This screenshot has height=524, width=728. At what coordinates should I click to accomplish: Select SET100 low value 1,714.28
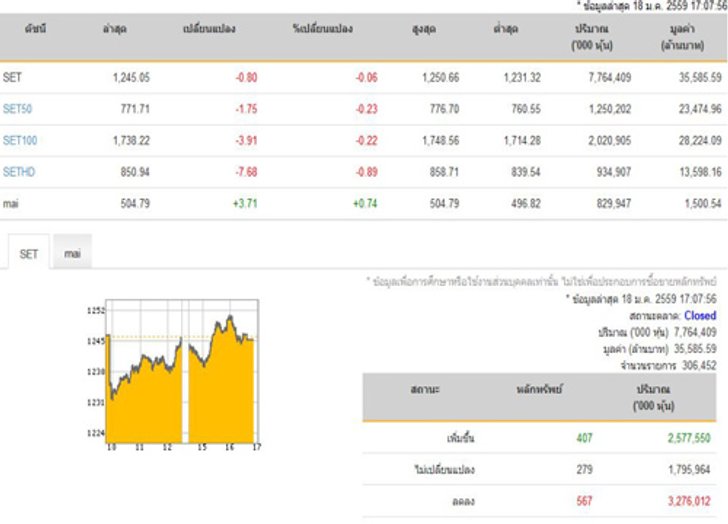[522, 140]
